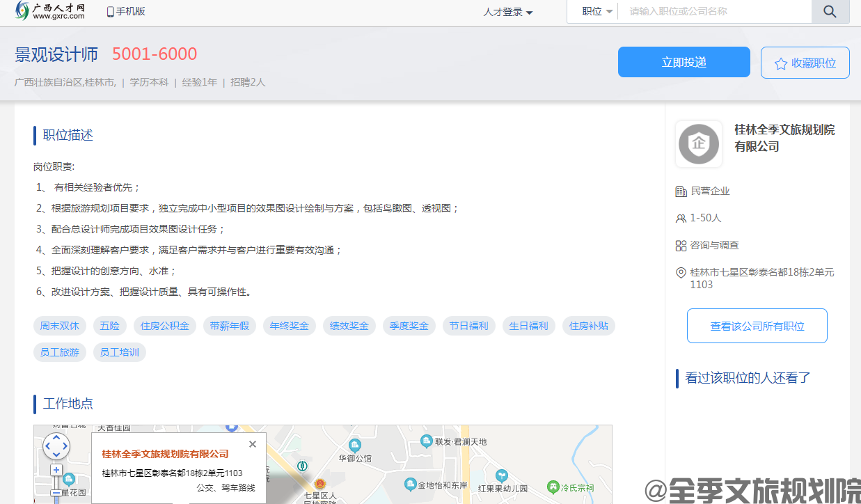
Task: Click the 金地怡和东岸 map marker
Action: click(x=411, y=483)
